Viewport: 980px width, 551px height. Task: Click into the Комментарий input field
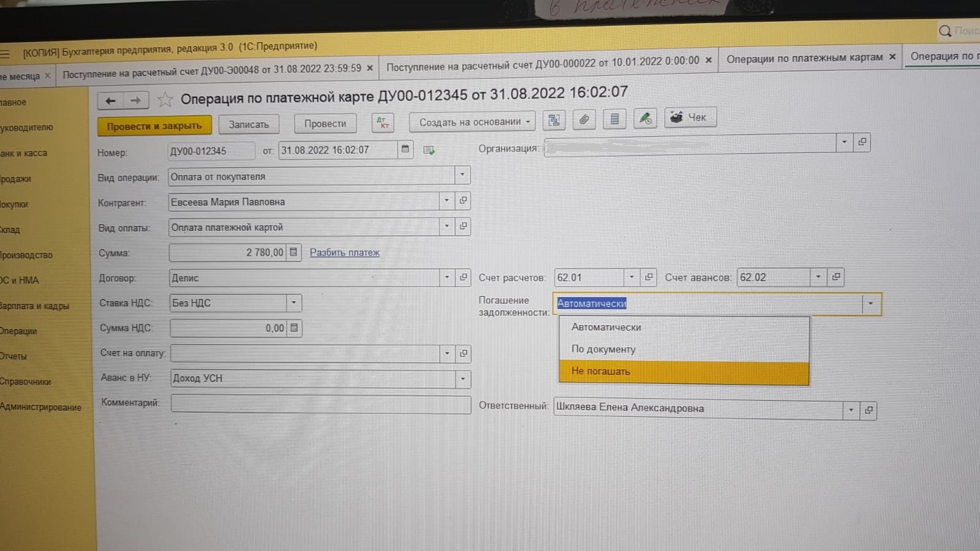coord(320,404)
